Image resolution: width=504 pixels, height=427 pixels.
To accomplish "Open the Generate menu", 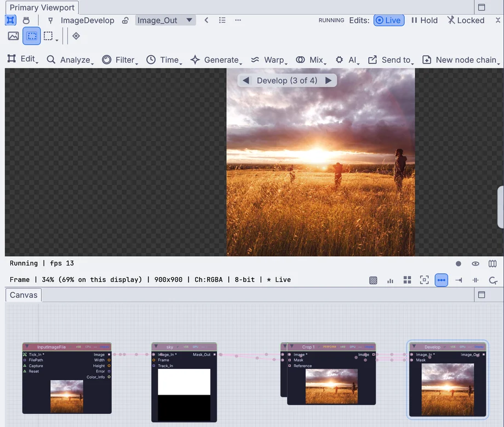I will (216, 60).
